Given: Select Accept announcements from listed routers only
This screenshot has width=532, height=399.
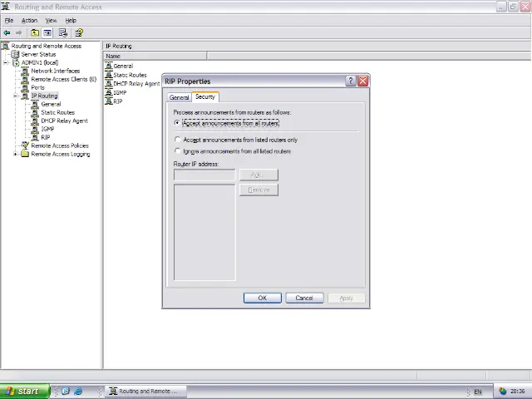Looking at the screenshot, I should point(177,140).
